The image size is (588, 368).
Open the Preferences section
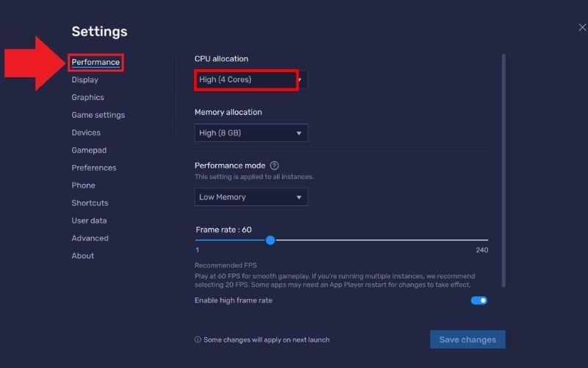(93, 168)
